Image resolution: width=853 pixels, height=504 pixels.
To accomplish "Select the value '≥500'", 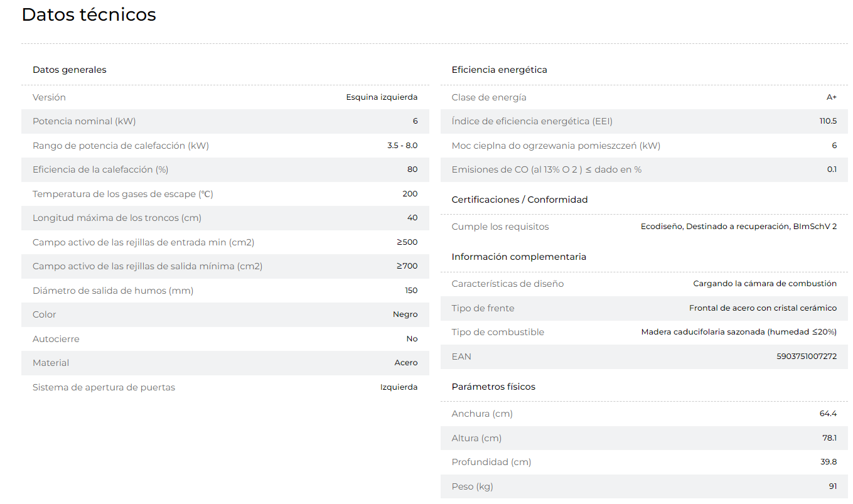I will click(407, 242).
